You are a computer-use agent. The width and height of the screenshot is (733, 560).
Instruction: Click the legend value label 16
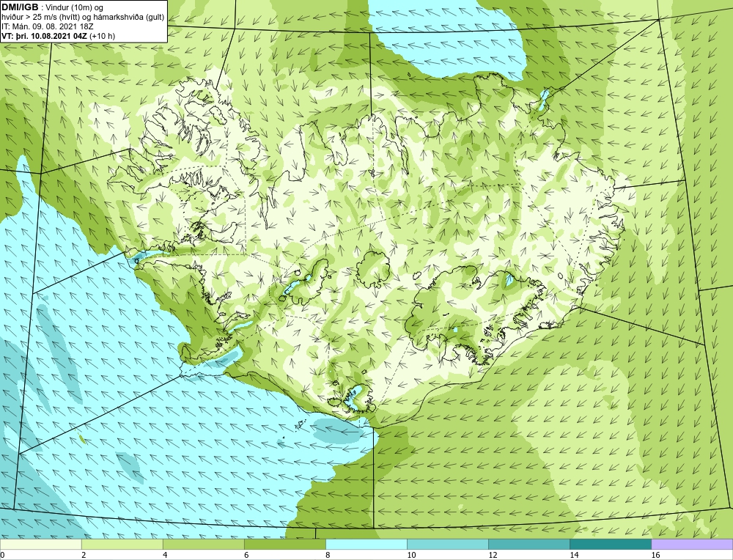click(x=655, y=555)
